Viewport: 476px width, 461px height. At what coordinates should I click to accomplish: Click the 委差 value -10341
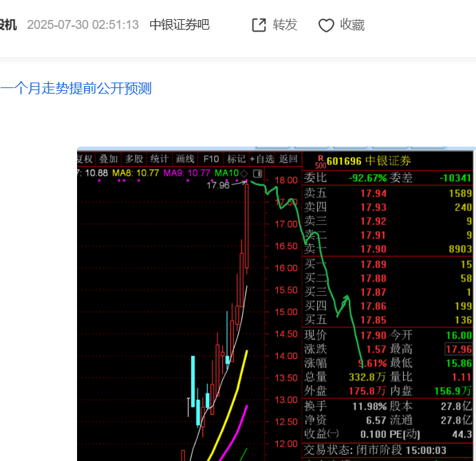click(x=455, y=178)
